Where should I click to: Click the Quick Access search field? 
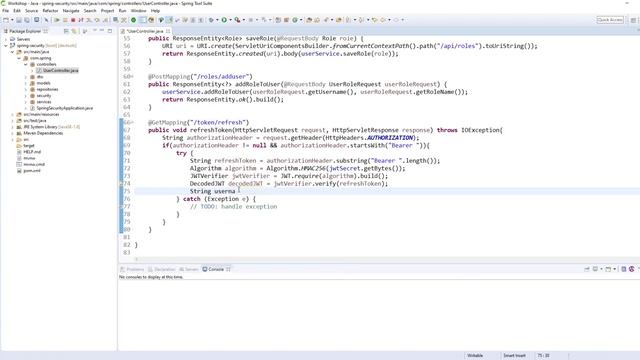click(610, 20)
